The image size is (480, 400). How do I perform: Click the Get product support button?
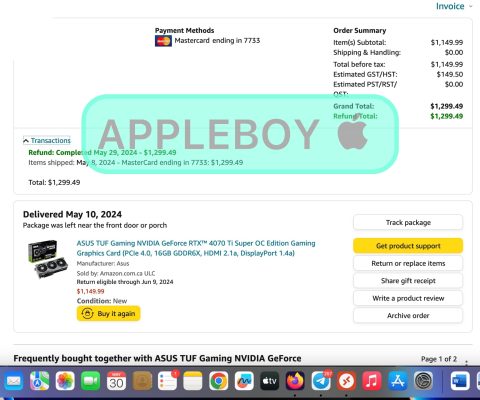tap(408, 246)
